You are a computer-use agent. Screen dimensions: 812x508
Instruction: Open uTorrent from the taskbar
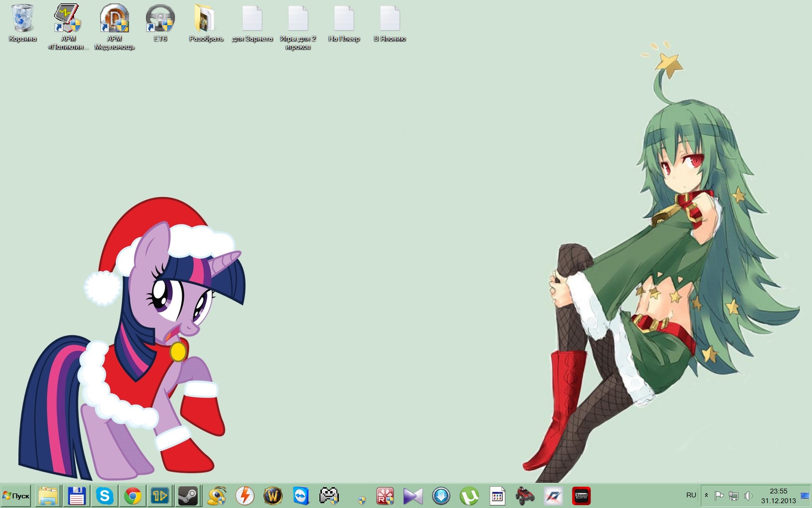point(469,496)
